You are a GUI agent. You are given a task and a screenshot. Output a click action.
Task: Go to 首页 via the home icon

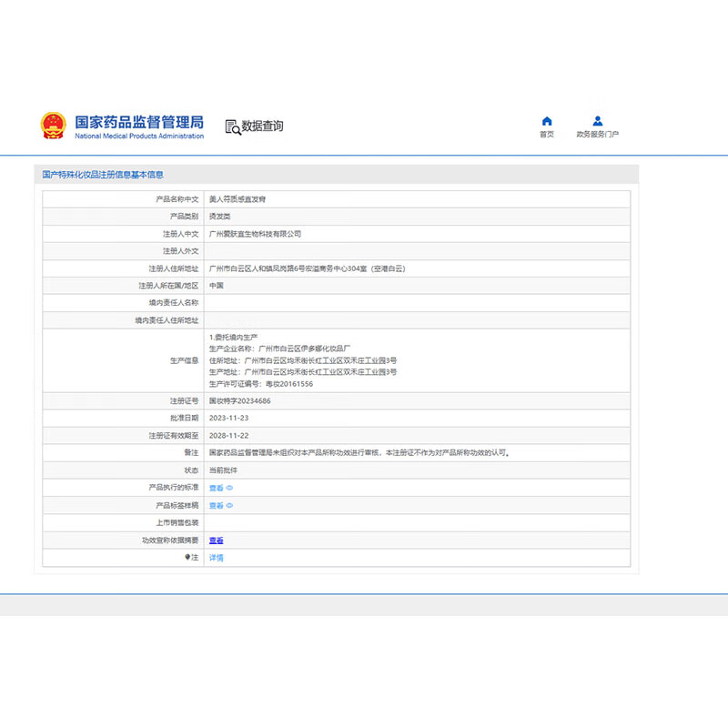pos(546,121)
